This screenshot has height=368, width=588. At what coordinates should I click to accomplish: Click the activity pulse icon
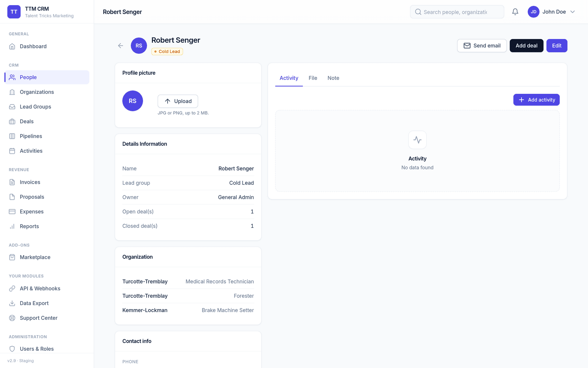pos(417,140)
